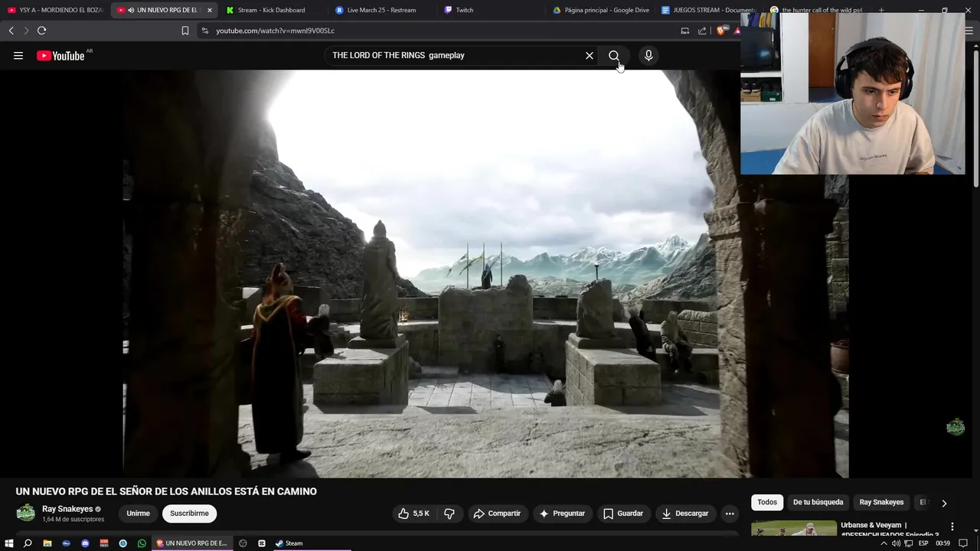Screen dimensions: 980x551
Task: Clear the search box with the X
Action: pos(590,55)
